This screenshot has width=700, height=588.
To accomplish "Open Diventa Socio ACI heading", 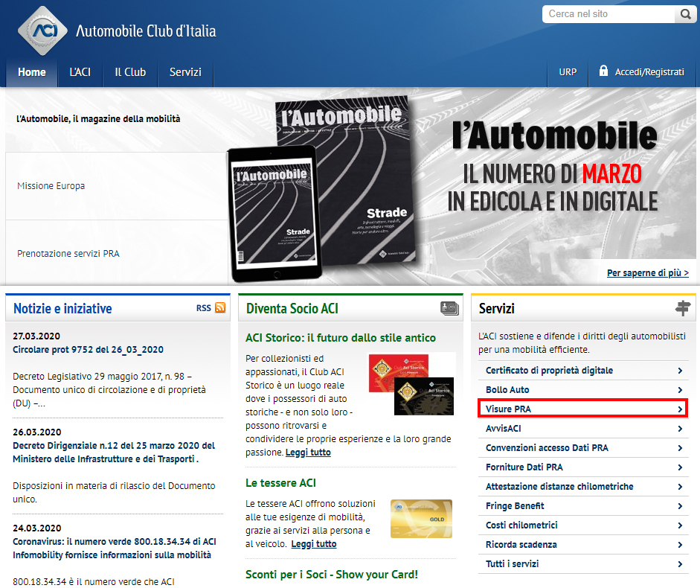I will click(x=292, y=308).
